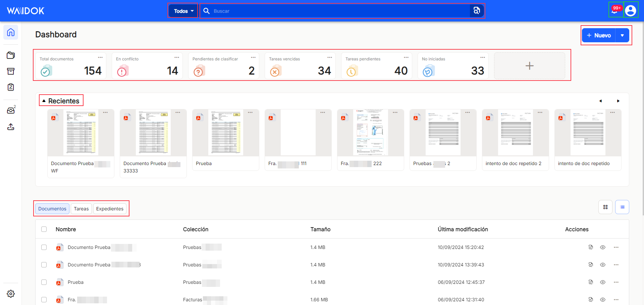Open the folders icon in the sidebar
Image resolution: width=644 pixels, height=305 pixels.
[11, 55]
